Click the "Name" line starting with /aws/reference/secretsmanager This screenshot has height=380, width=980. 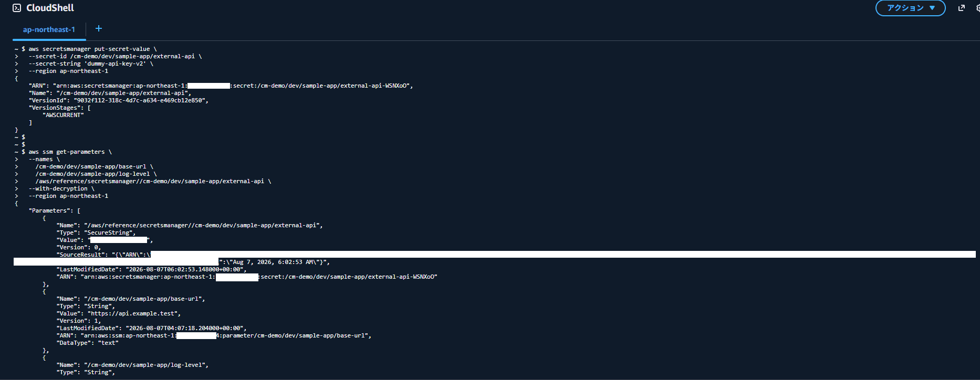(190, 225)
